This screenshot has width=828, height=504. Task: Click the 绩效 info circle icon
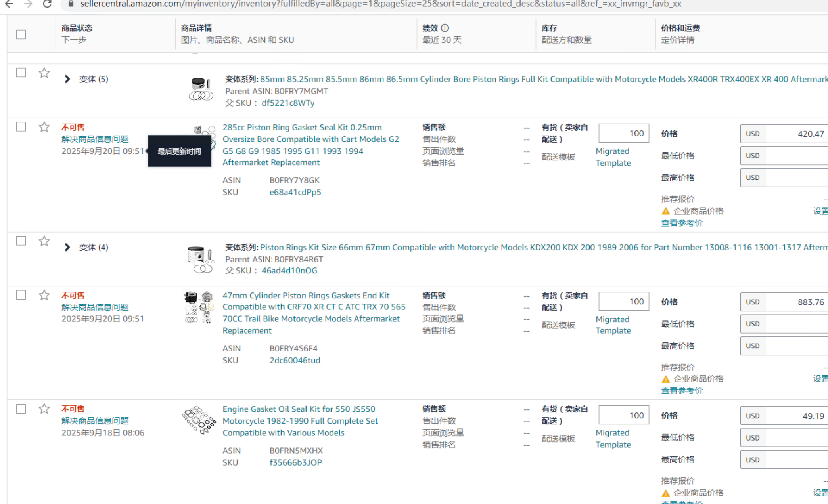tap(445, 28)
